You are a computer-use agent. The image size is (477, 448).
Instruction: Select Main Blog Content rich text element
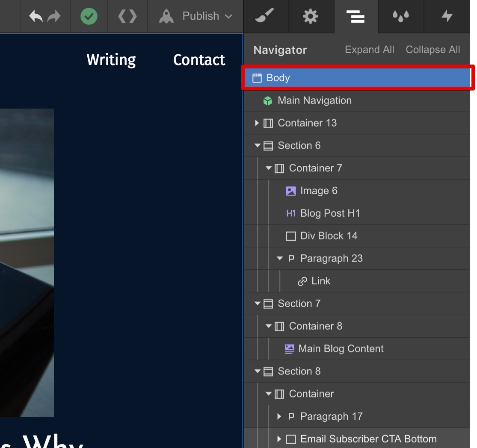tap(341, 349)
